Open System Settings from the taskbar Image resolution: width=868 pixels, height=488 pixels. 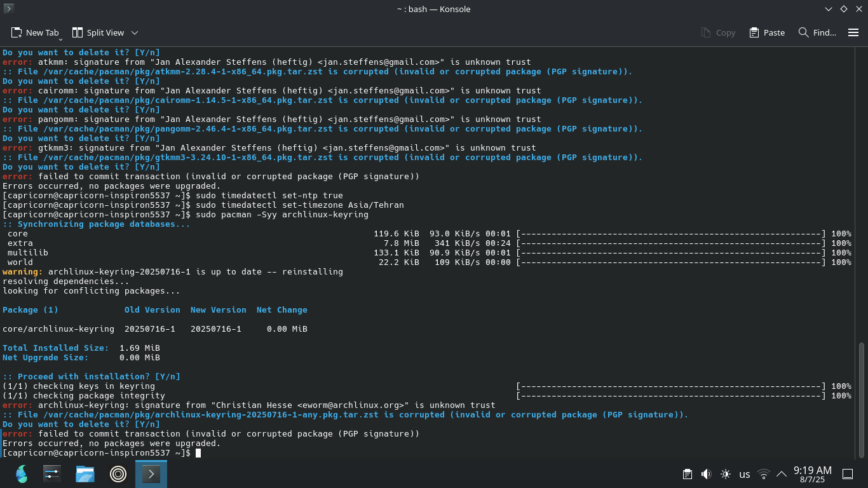(x=52, y=474)
